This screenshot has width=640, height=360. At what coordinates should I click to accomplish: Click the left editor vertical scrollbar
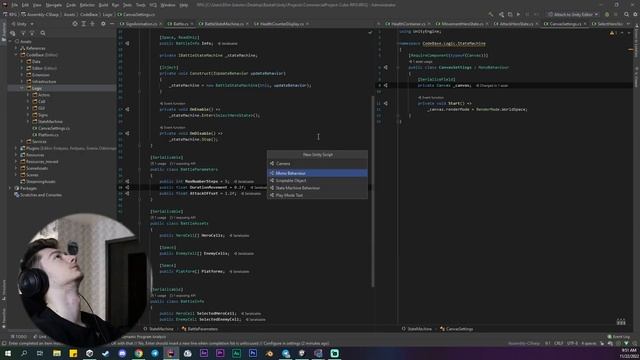[x=373, y=191]
